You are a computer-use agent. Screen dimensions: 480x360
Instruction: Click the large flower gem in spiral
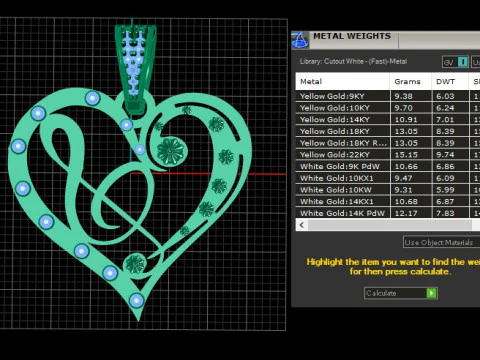tap(170, 151)
